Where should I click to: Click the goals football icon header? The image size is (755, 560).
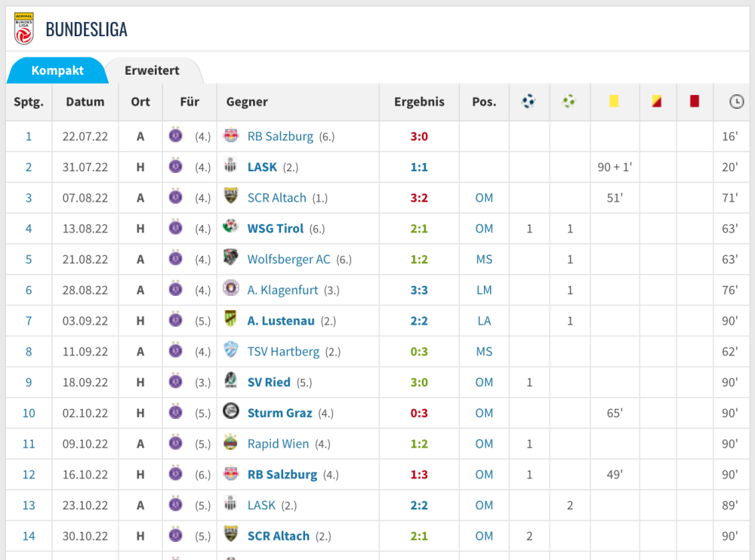pos(528,101)
